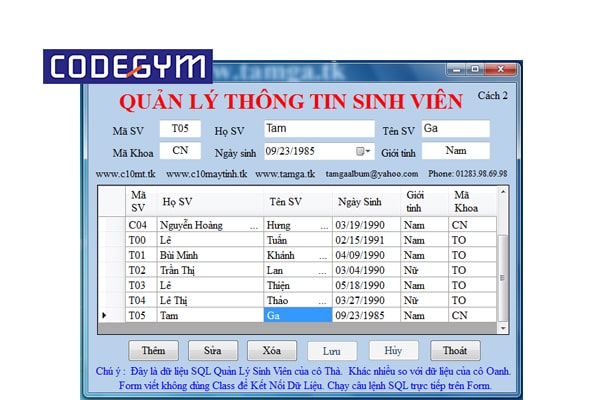Select cell Bùi Minh

coord(210,255)
